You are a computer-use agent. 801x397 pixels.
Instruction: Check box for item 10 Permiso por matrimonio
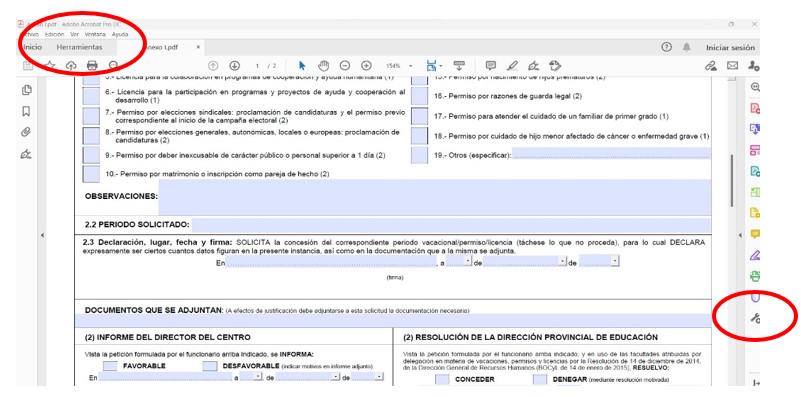[91, 174]
